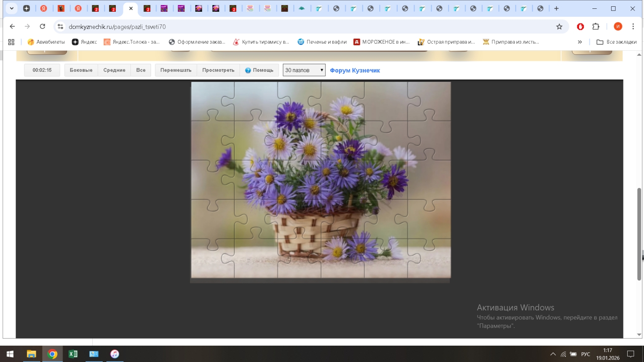
Task: Open the browser extensions puzzle icon
Action: [596, 26]
